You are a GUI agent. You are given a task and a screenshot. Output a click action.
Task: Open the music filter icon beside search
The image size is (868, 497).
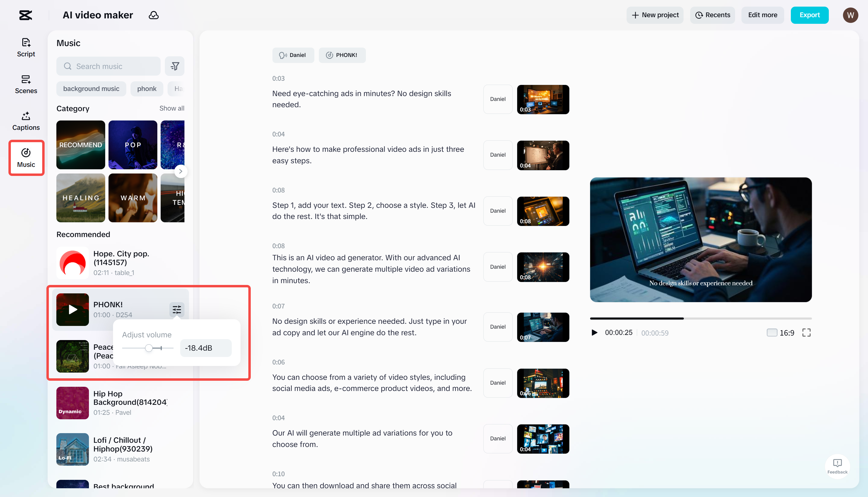pos(175,66)
